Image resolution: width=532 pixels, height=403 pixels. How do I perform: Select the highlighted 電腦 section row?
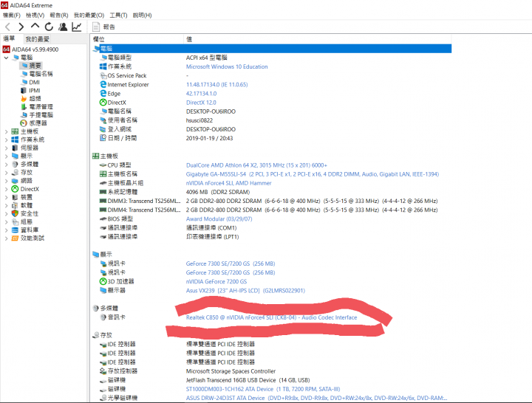point(271,49)
